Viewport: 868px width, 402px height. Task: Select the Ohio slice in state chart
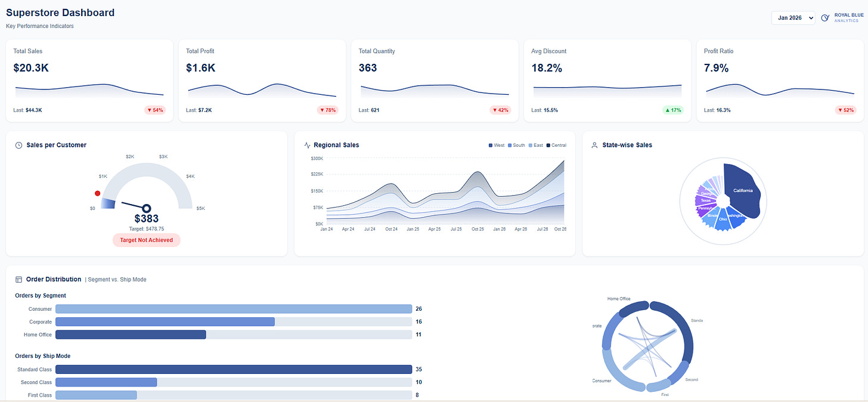point(722,219)
